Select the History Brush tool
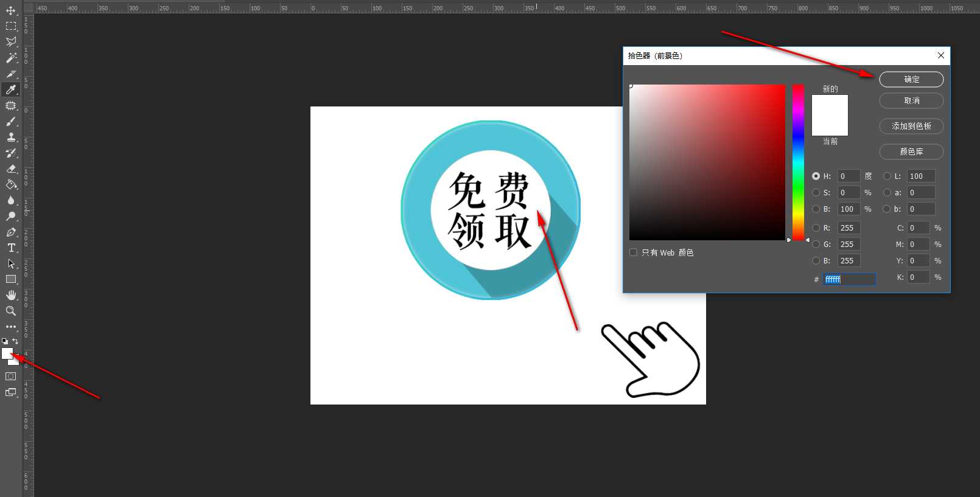 [x=11, y=153]
